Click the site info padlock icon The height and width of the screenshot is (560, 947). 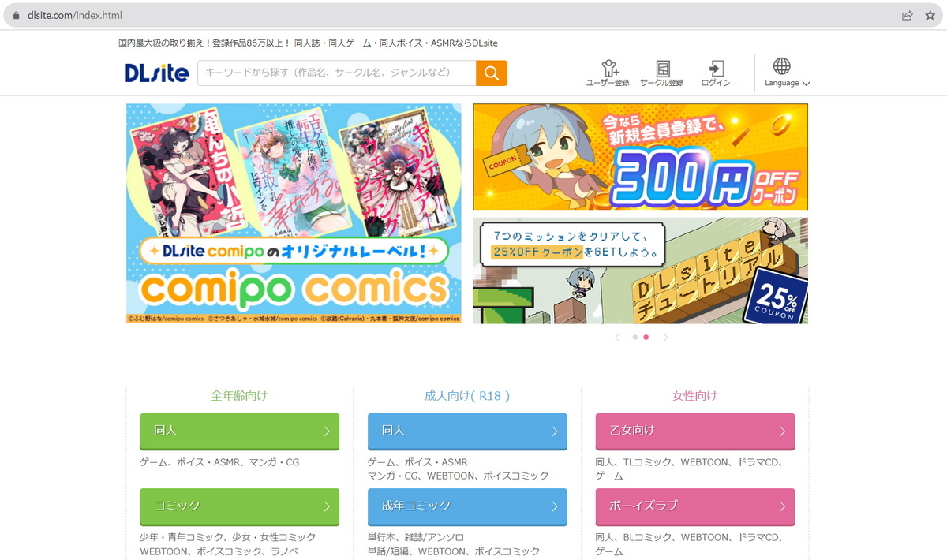click(15, 16)
